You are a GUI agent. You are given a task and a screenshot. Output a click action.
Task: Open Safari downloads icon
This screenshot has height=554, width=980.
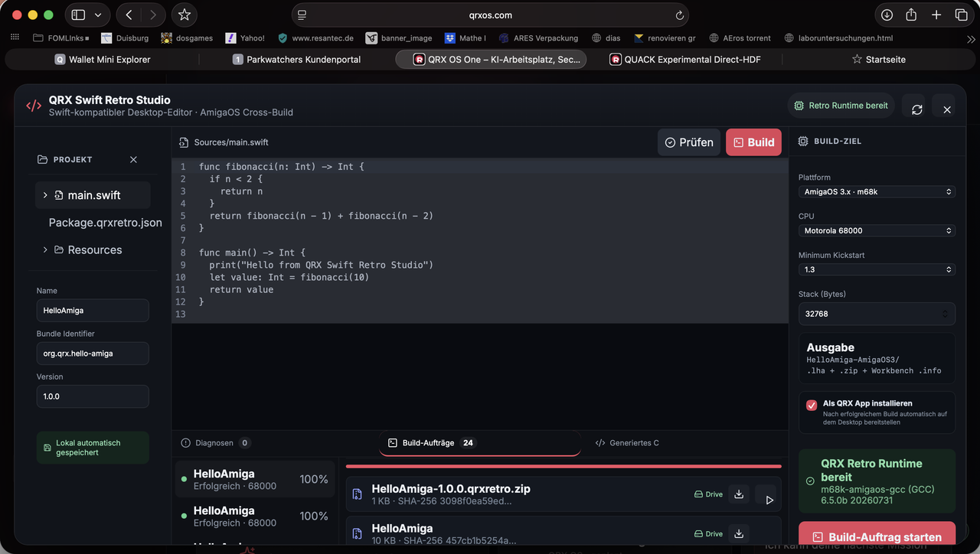click(x=887, y=15)
